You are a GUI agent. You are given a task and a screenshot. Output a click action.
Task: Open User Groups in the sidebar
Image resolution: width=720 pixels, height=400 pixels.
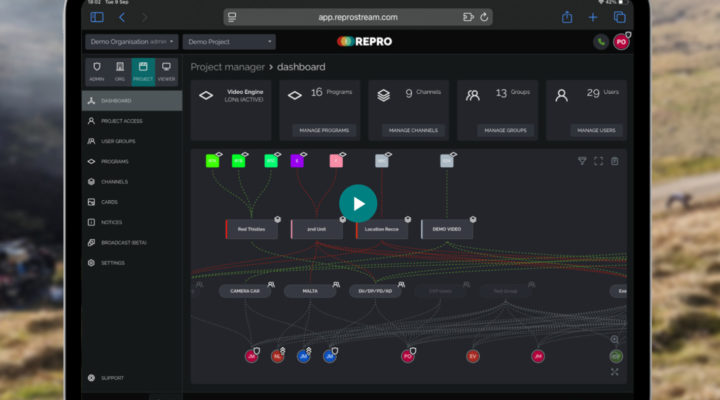point(132,141)
